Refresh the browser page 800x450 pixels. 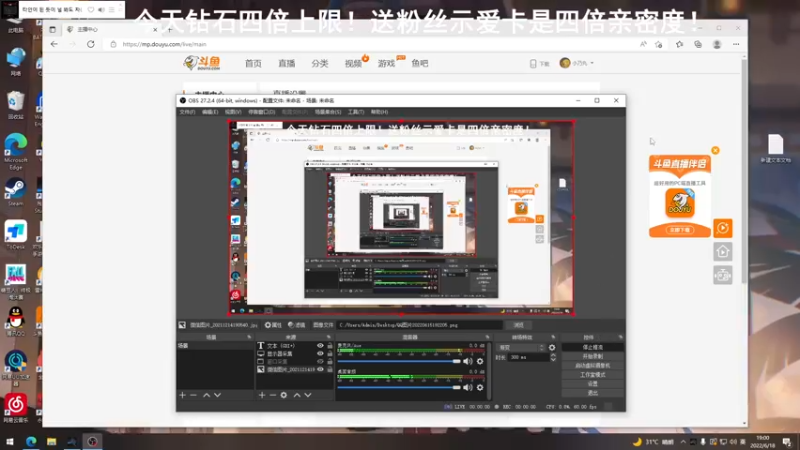[x=91, y=44]
